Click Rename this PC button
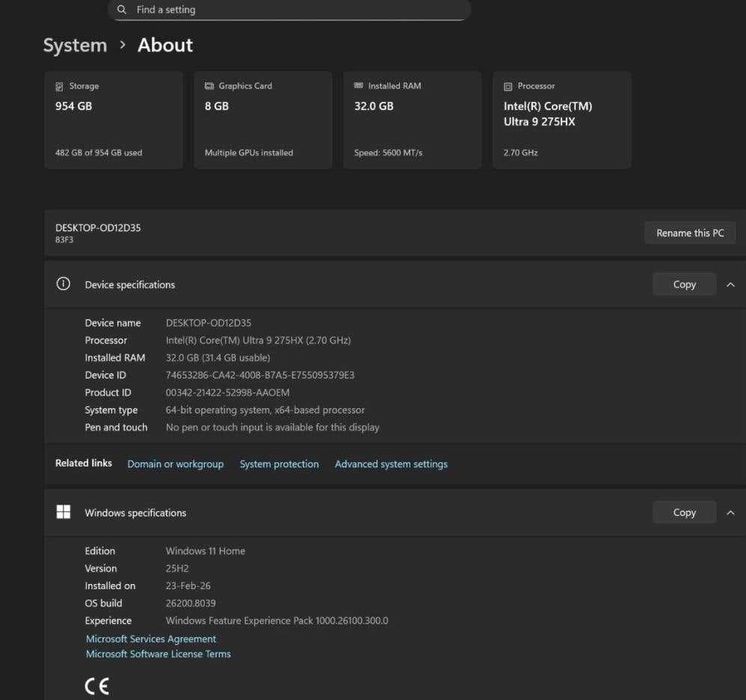Viewport: 746px width, 700px height. pos(690,233)
